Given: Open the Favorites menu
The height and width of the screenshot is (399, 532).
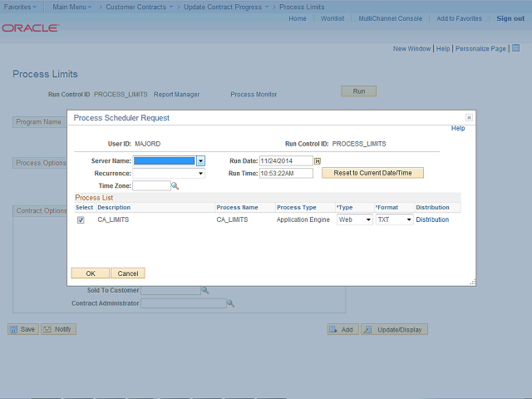Looking at the screenshot, I should click(20, 7).
